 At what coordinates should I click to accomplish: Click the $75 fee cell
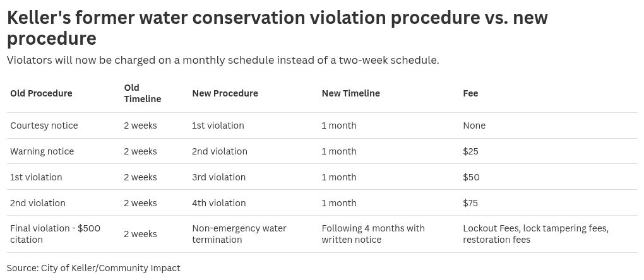[x=470, y=203]
